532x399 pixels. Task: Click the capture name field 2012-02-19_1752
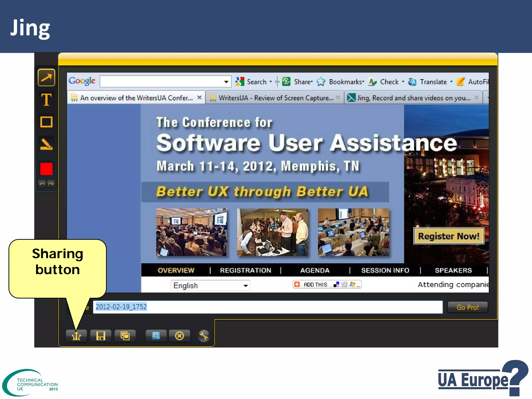point(268,307)
